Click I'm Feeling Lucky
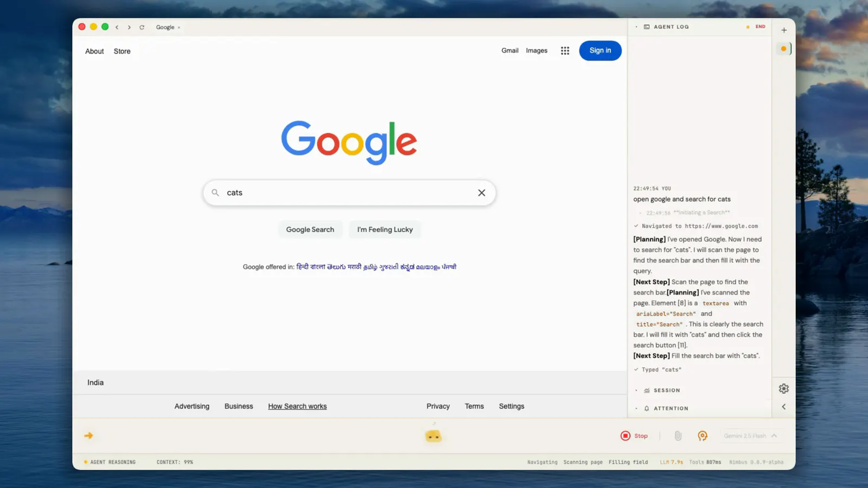Viewport: 868px width, 488px height. [385, 229]
